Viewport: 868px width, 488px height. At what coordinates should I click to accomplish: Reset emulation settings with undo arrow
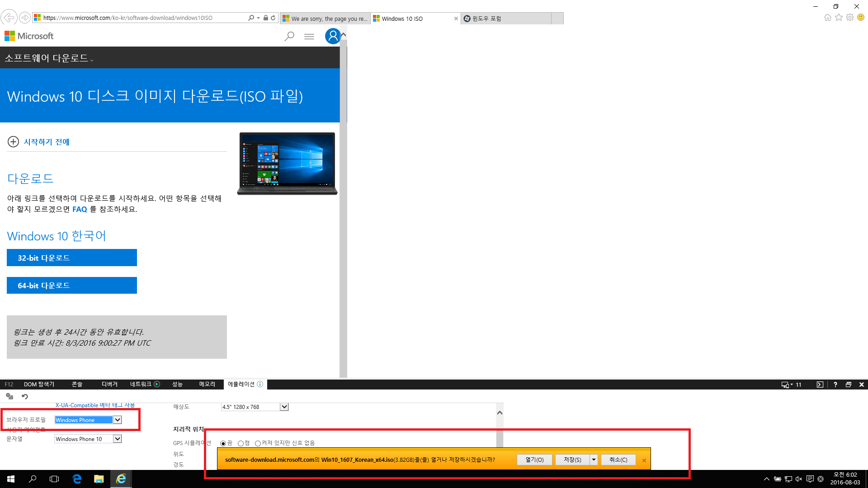[x=25, y=396]
